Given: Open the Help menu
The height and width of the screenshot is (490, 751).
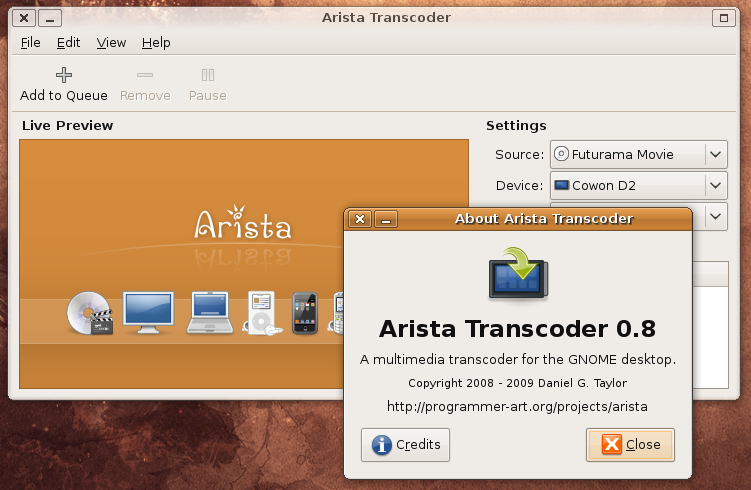Looking at the screenshot, I should 156,43.
